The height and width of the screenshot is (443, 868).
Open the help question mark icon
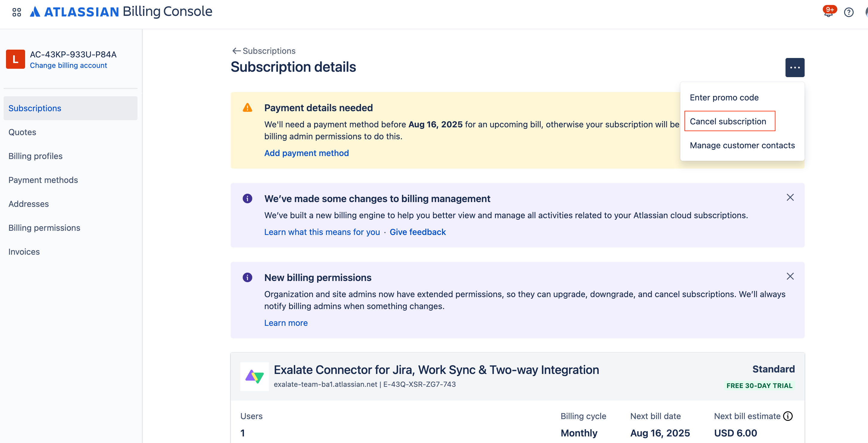pos(849,13)
